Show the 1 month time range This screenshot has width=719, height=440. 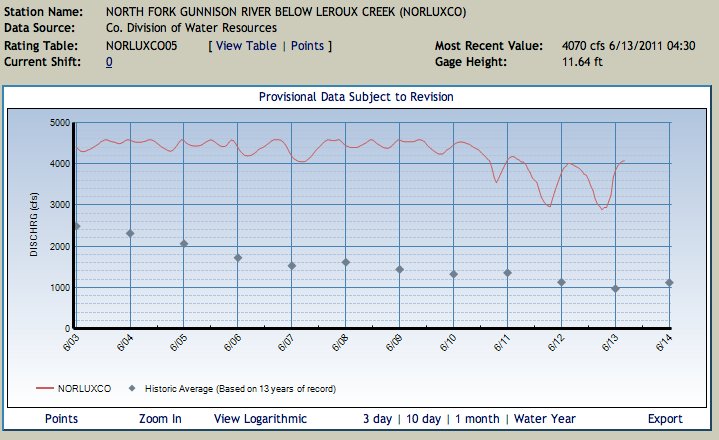477,419
